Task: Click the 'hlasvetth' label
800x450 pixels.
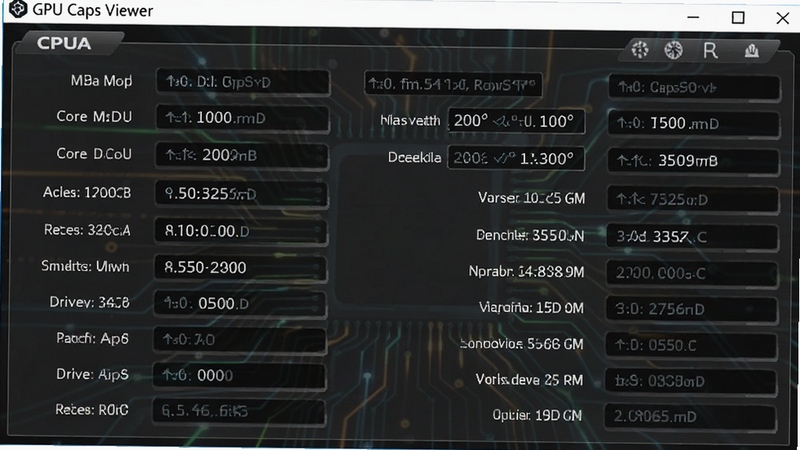Action: [410, 121]
